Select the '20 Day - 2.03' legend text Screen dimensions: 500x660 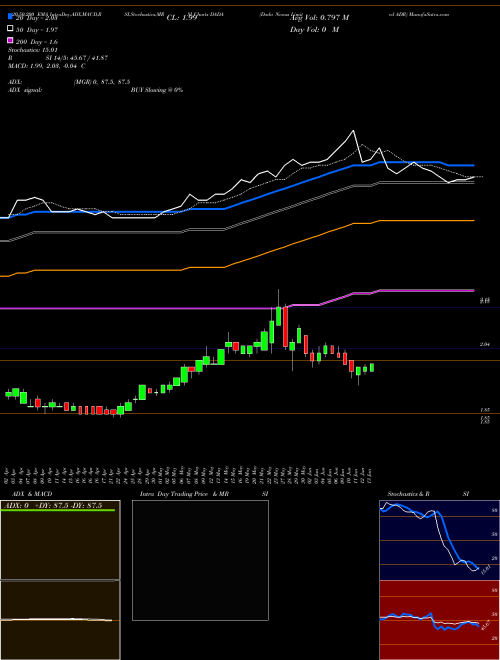pos(36,18)
